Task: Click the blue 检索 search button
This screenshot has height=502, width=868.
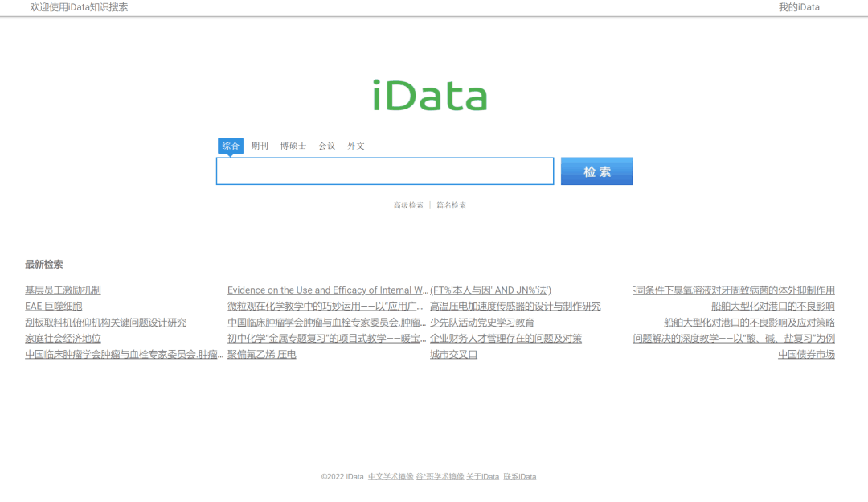Action: pos(596,171)
